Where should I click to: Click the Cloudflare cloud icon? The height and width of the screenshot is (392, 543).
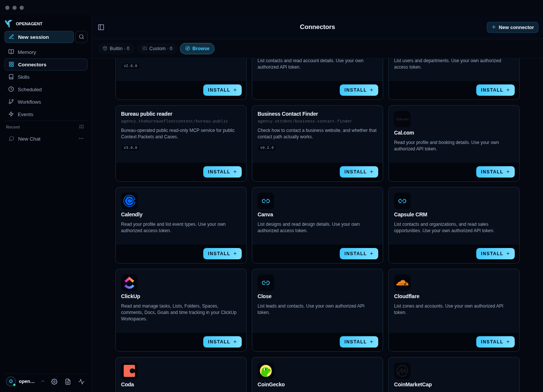[x=402, y=283]
